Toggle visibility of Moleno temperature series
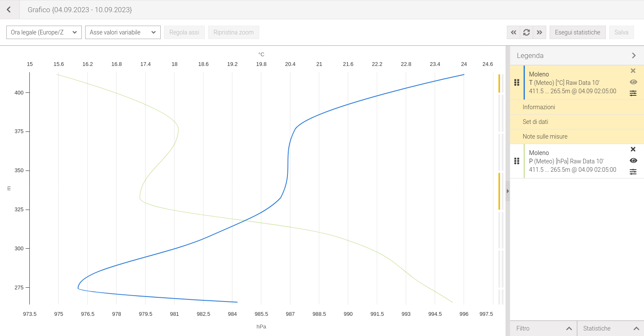644x336 pixels. pos(634,82)
